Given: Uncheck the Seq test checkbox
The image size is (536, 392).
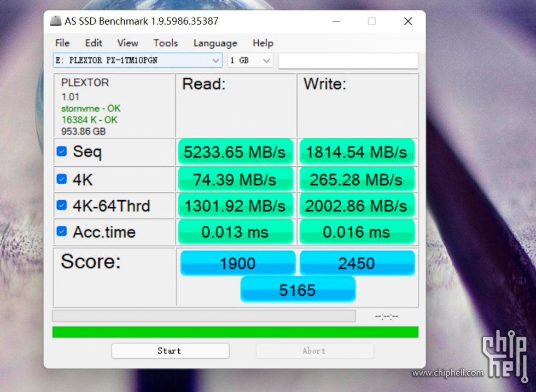Looking at the screenshot, I should [x=61, y=151].
